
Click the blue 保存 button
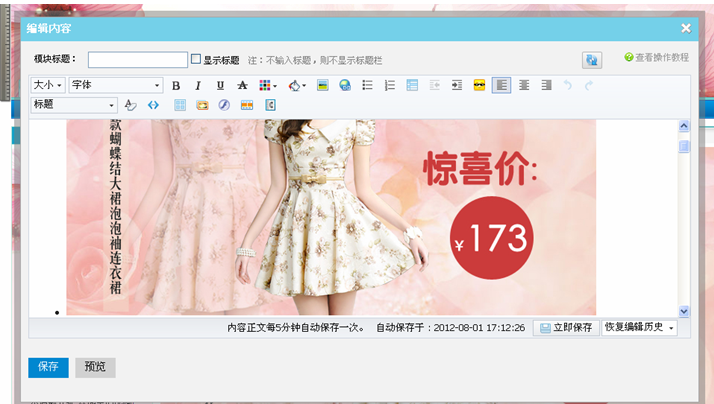[x=48, y=367]
